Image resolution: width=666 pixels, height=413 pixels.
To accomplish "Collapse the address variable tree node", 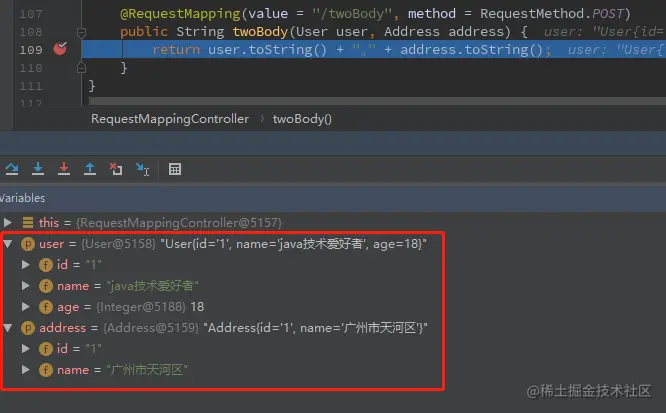I will pyautogui.click(x=8, y=328).
